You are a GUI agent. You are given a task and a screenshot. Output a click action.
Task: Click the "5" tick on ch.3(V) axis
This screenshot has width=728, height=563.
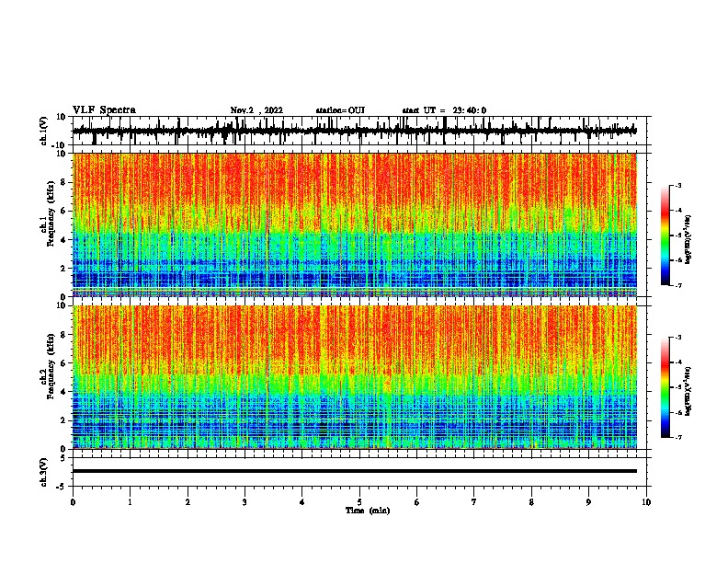[x=64, y=457]
